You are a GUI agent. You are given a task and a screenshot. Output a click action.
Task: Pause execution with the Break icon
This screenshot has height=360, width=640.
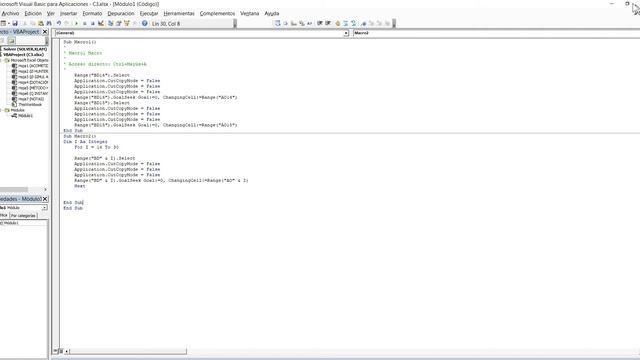(84, 24)
